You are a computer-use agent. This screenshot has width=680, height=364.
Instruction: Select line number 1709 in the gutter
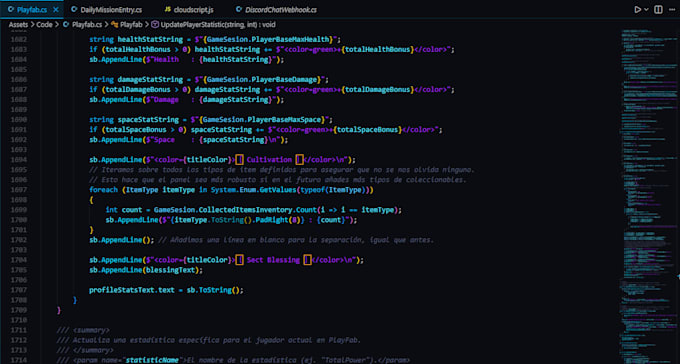coord(18,310)
